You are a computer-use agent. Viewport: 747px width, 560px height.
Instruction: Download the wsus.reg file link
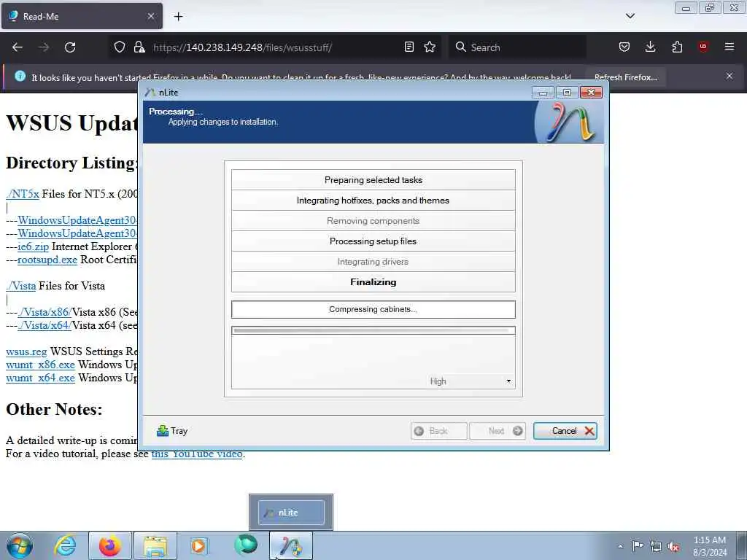point(26,351)
